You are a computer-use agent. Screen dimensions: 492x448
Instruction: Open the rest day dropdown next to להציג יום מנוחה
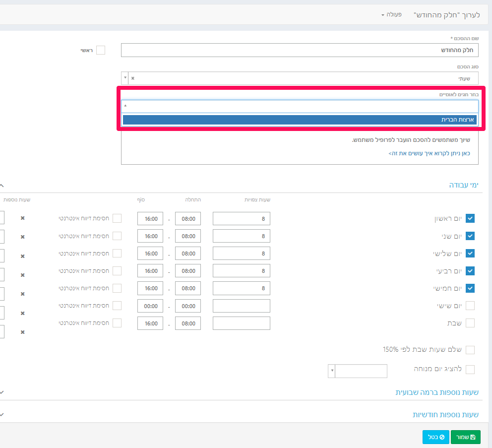pyautogui.click(x=331, y=371)
